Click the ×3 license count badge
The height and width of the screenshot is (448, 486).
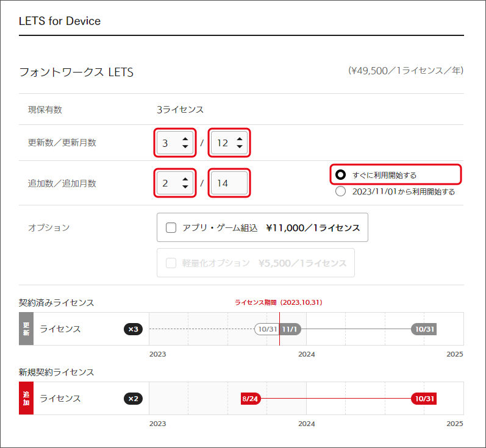click(x=133, y=329)
